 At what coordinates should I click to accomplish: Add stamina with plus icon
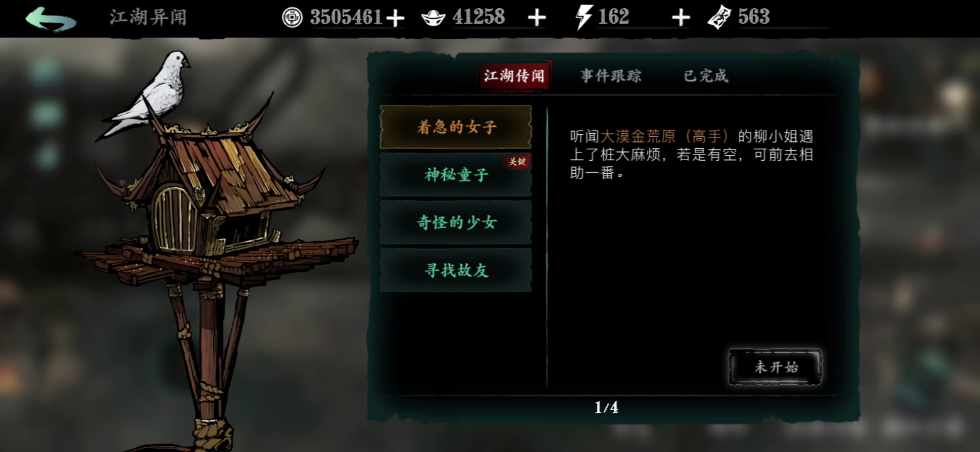click(681, 18)
